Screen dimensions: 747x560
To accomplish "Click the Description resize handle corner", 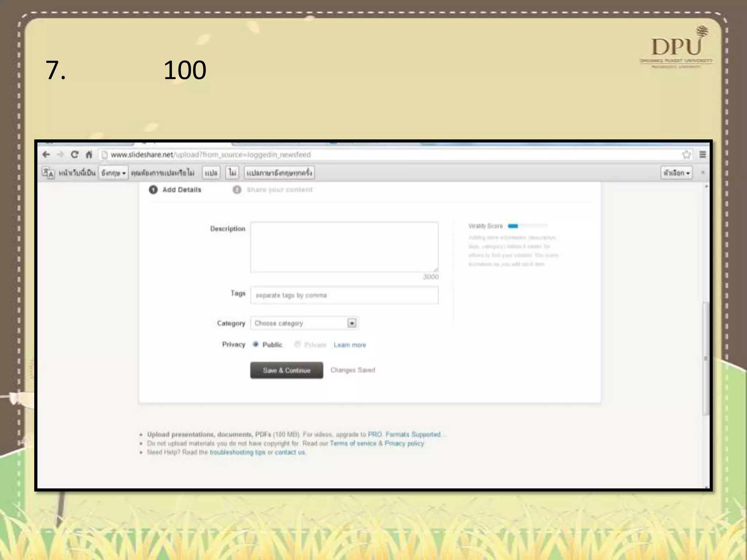I will [x=436, y=269].
